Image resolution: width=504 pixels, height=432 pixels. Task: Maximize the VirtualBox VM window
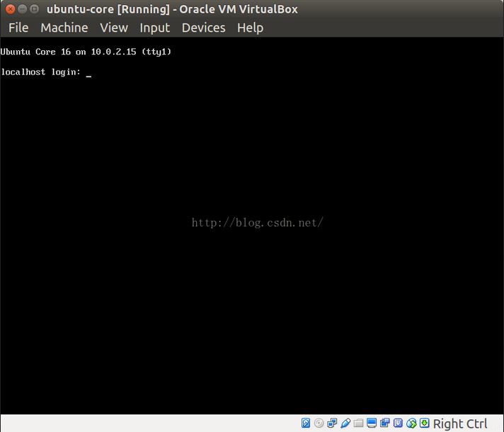pos(34,9)
